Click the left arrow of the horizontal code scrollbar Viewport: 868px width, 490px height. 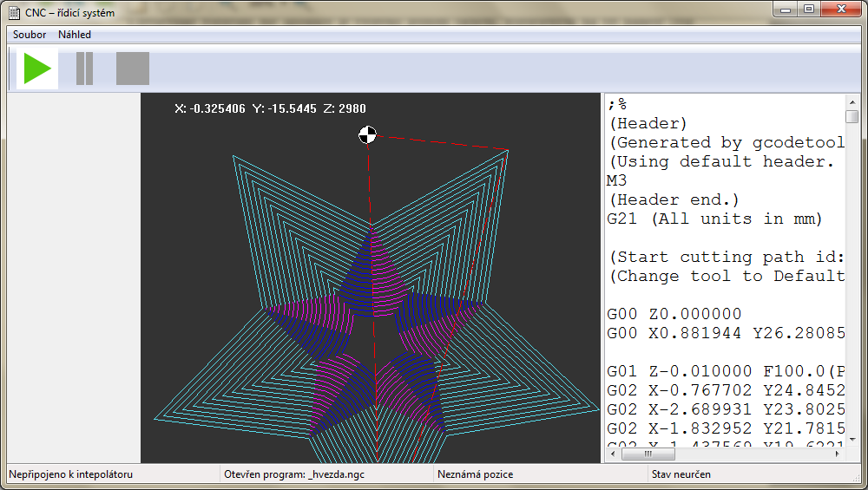[613, 454]
